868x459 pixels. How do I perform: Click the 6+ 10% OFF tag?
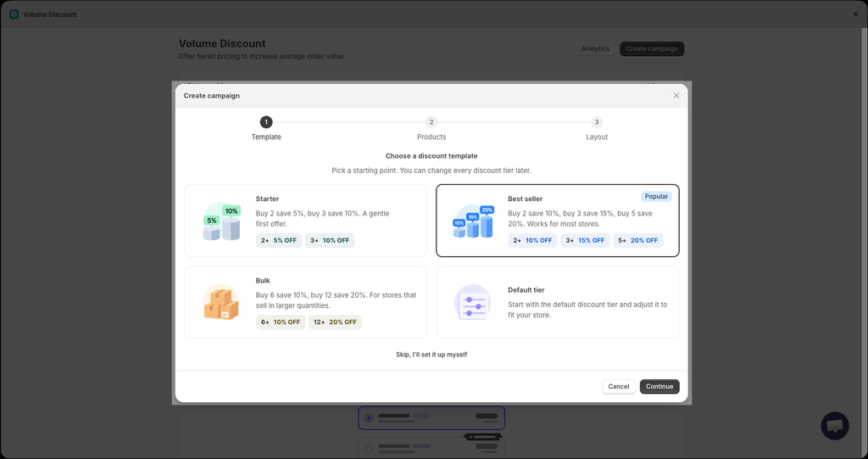click(x=280, y=322)
